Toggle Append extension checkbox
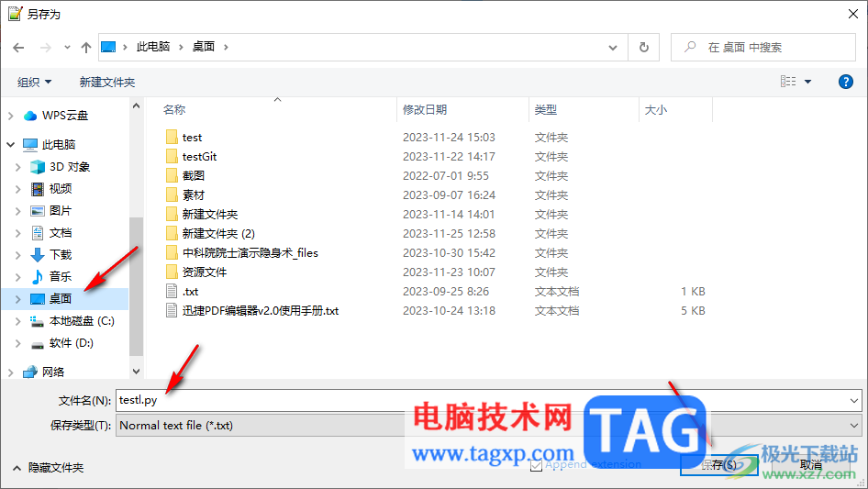 pyautogui.click(x=535, y=465)
